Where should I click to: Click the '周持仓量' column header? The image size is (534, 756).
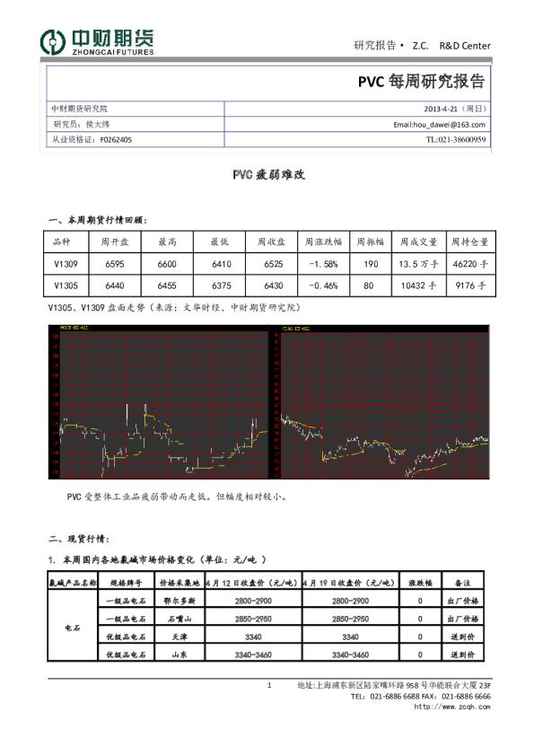click(470, 242)
